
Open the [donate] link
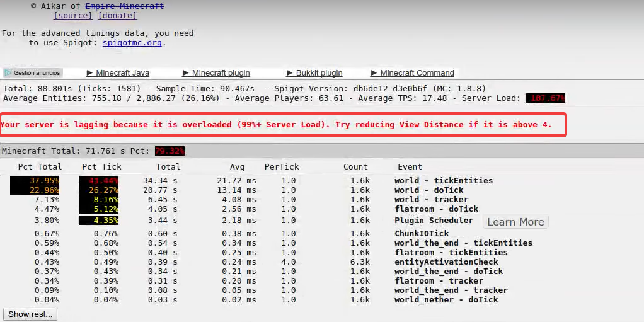tap(117, 15)
